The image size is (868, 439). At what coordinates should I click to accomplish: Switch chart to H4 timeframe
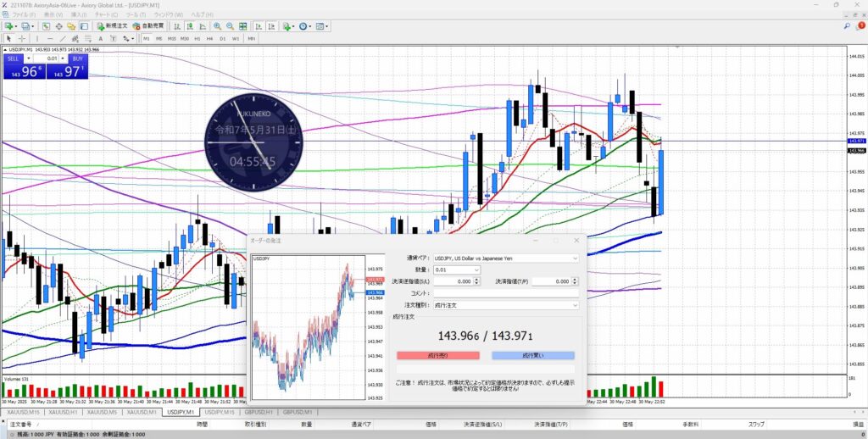coord(210,39)
